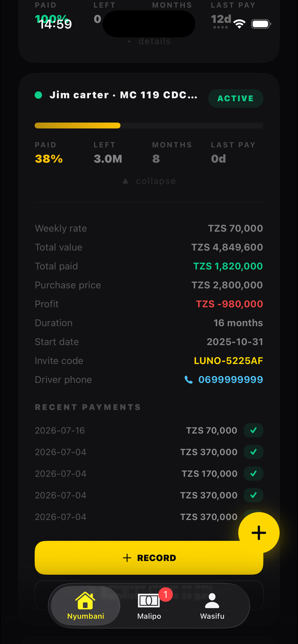Tap the yellow payment progress bar

[77, 125]
